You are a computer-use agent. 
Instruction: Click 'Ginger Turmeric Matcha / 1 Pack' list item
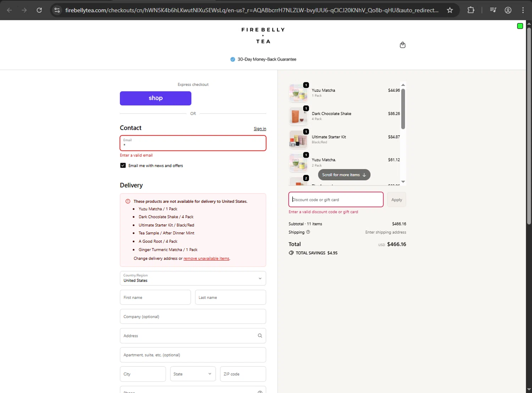point(168,250)
